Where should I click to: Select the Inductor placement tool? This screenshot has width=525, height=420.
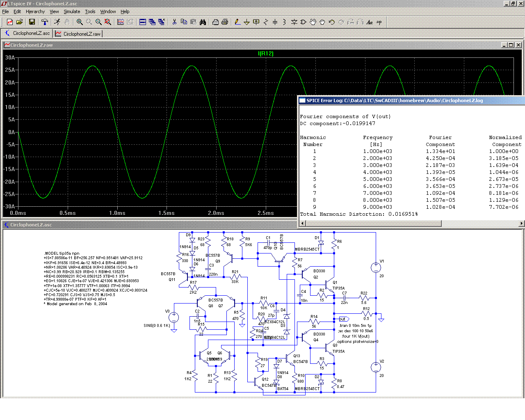pyautogui.click(x=284, y=22)
